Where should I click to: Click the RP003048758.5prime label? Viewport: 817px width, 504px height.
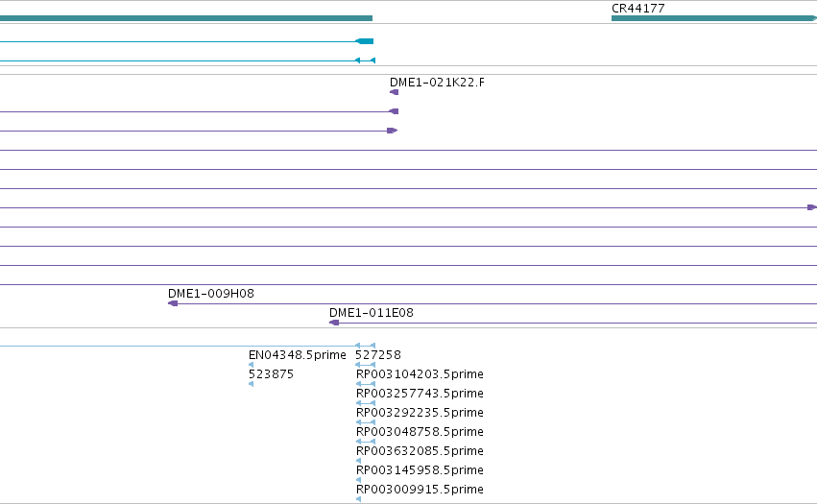[420, 432]
